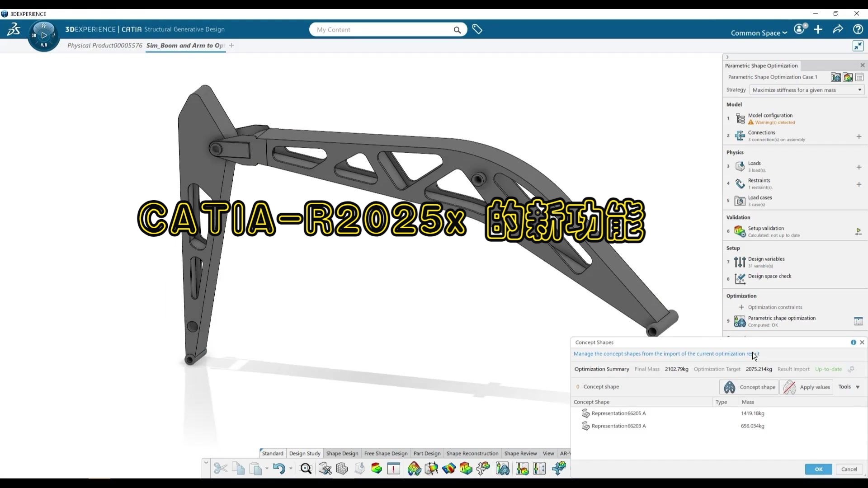Image resolution: width=868 pixels, height=488 pixels.
Task: Click the Concept shape button
Action: [749, 387]
